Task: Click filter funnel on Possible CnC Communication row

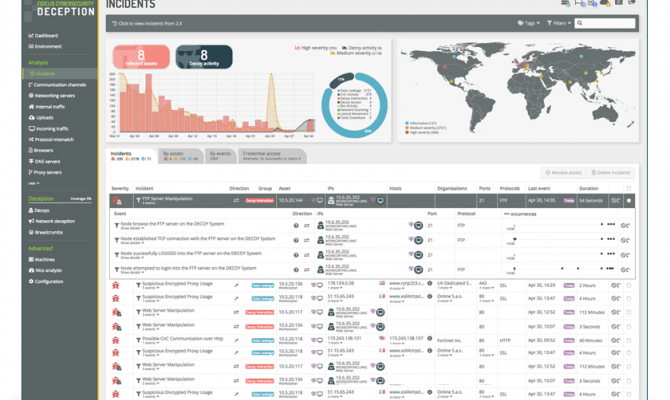Action: 138,340
